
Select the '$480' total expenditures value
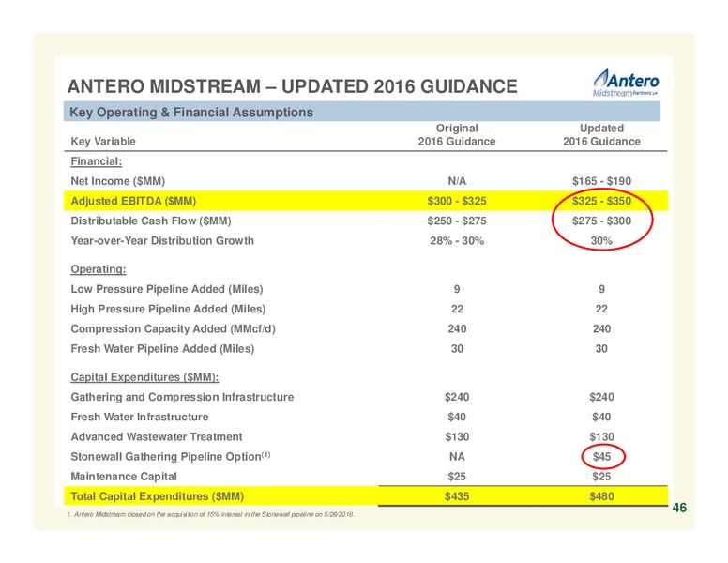[601, 496]
